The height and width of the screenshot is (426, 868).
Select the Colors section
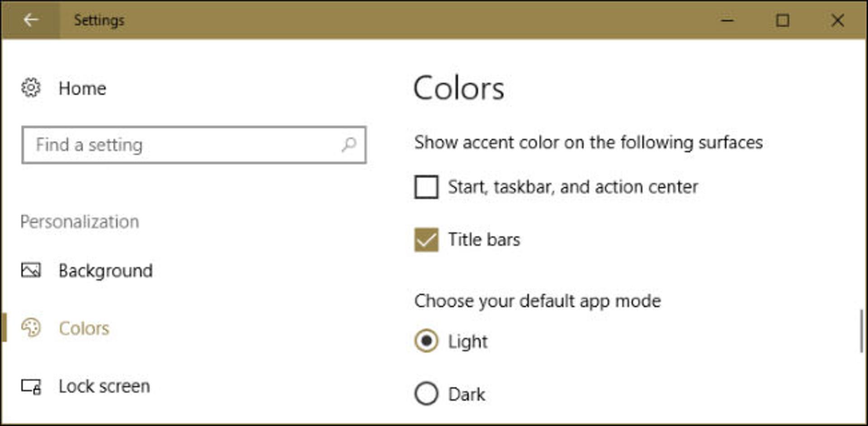(x=84, y=328)
